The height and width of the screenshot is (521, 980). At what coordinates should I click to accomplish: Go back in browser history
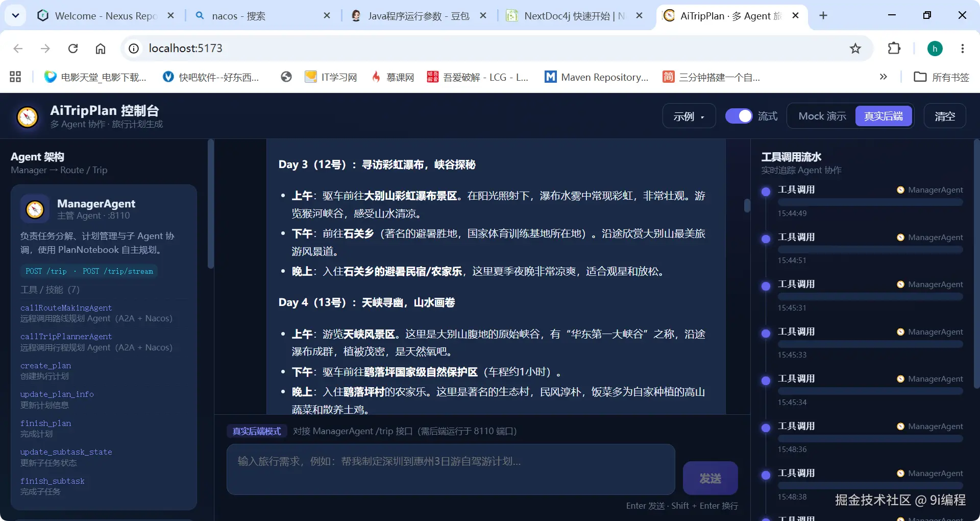pos(18,49)
